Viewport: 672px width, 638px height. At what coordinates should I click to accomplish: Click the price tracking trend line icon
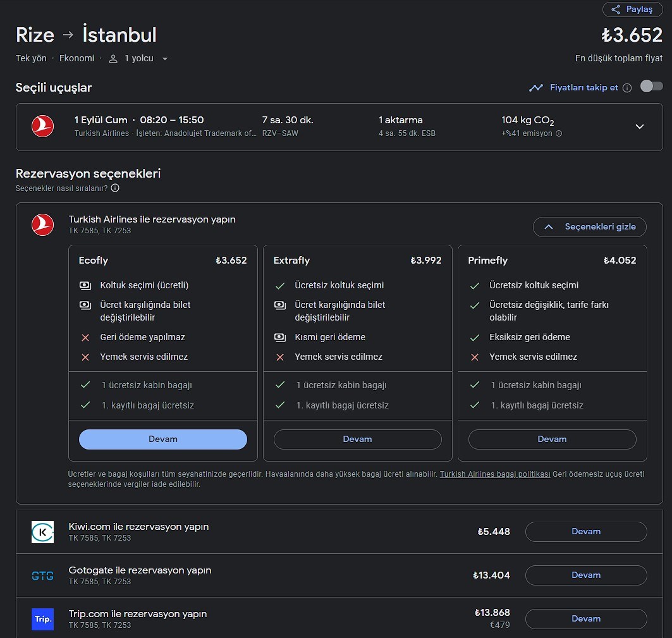pos(535,88)
